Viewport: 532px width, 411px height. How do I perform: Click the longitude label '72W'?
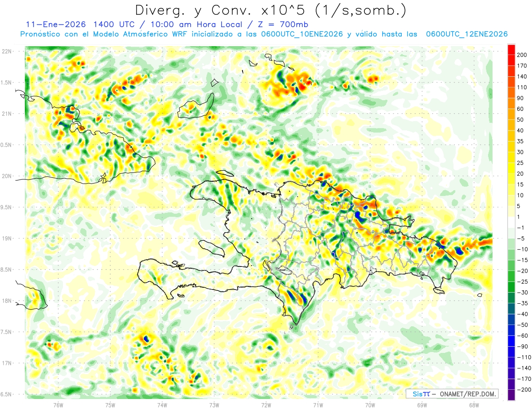pos(266,405)
